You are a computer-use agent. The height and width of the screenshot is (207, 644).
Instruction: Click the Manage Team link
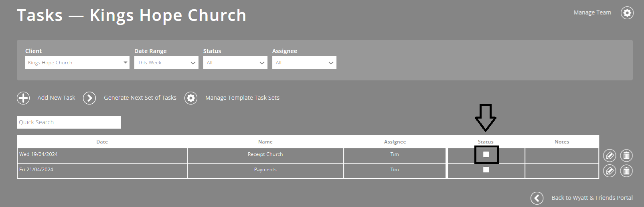click(592, 12)
